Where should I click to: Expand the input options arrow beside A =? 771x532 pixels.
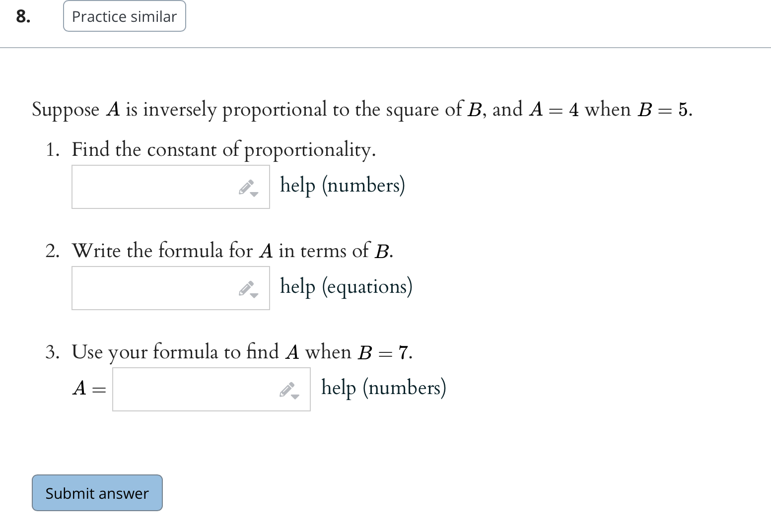tap(294, 397)
